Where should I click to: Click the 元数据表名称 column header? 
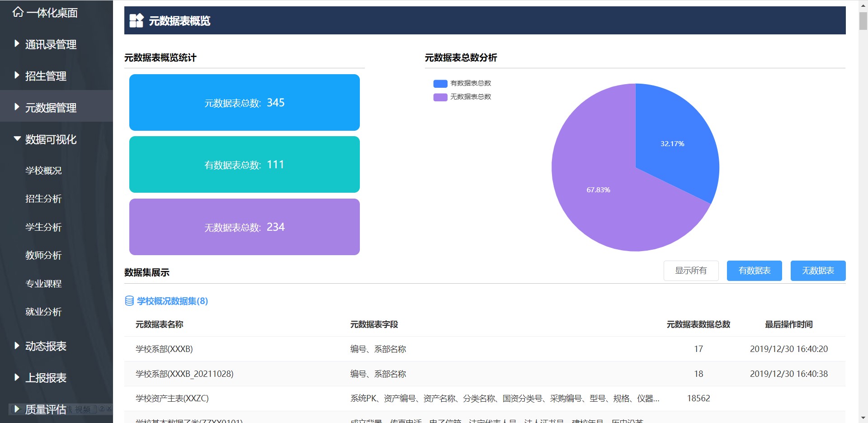[x=159, y=324]
